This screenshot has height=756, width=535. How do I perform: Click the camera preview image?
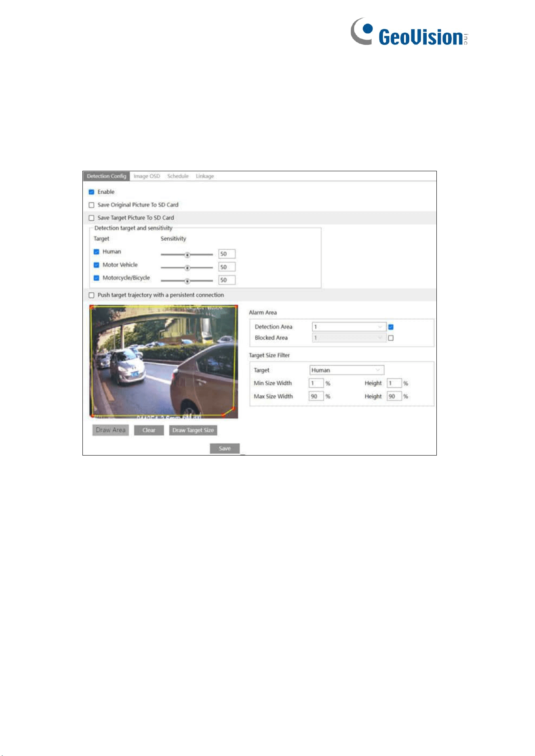pyautogui.click(x=164, y=361)
